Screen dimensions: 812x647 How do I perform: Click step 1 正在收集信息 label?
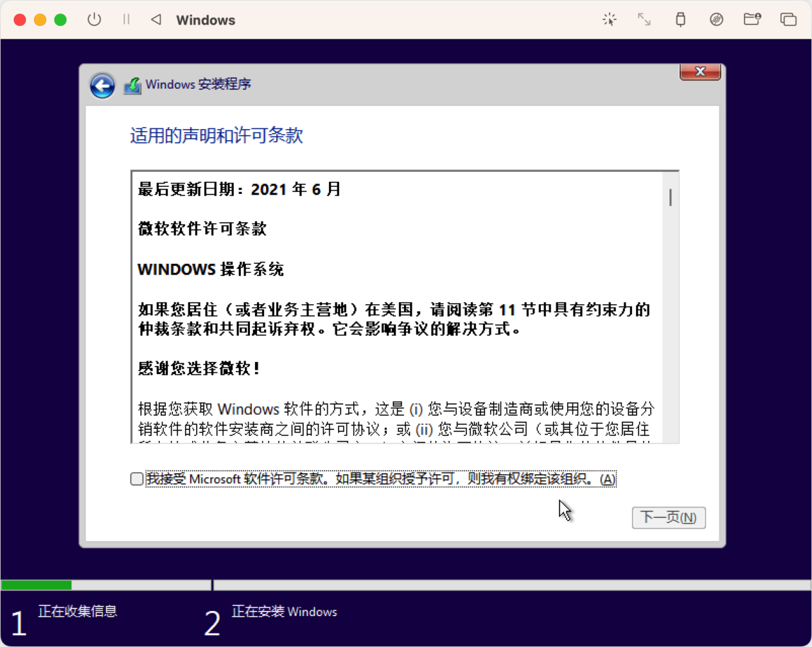(78, 611)
